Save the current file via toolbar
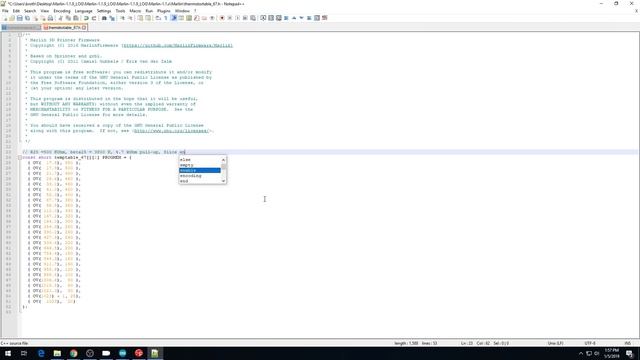The width and height of the screenshot is (640, 360). pyautogui.click(x=20, y=18)
